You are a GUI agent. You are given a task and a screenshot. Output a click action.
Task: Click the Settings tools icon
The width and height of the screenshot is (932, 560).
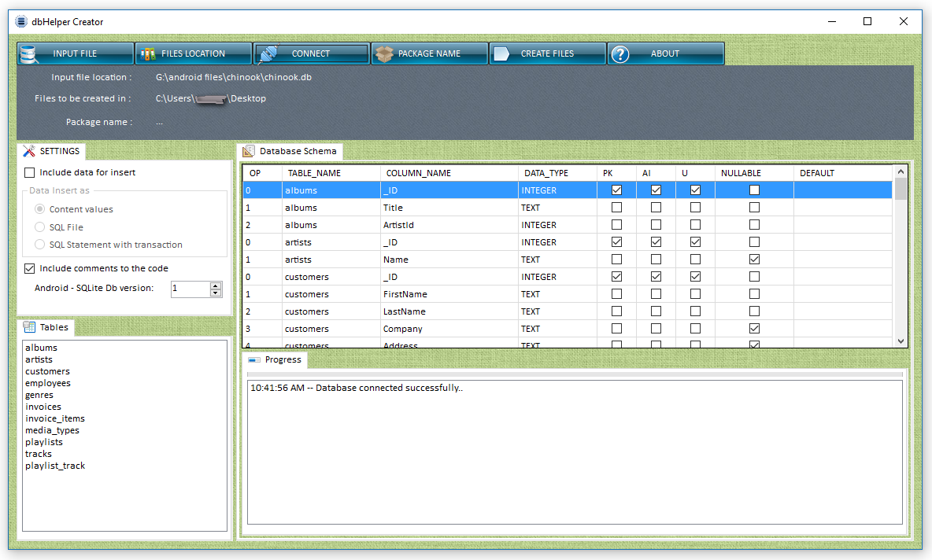[29, 151]
